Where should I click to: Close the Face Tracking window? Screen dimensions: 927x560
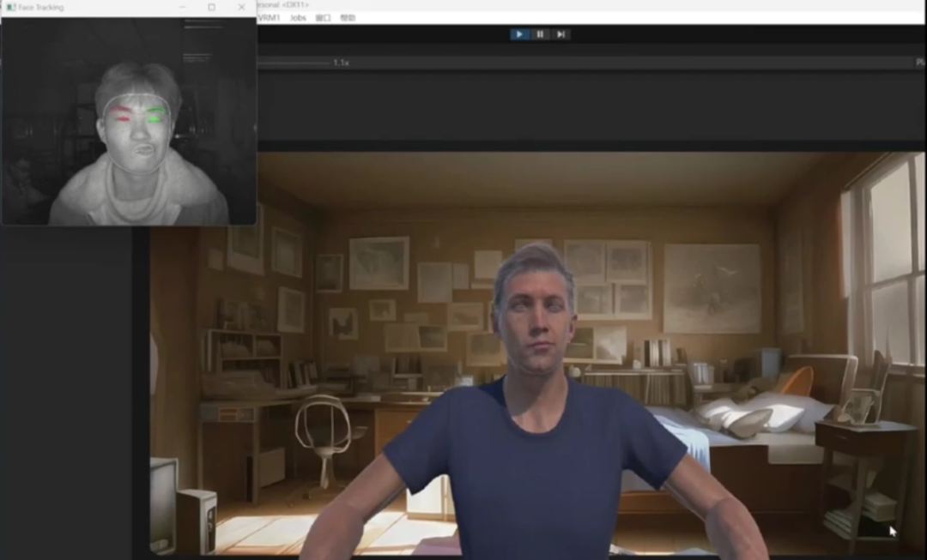[241, 7]
